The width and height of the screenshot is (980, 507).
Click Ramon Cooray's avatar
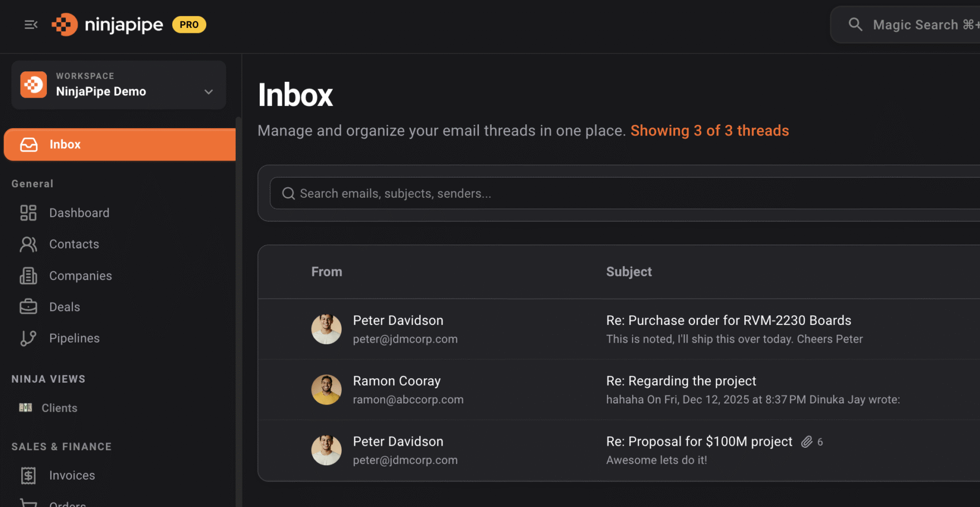tap(326, 389)
